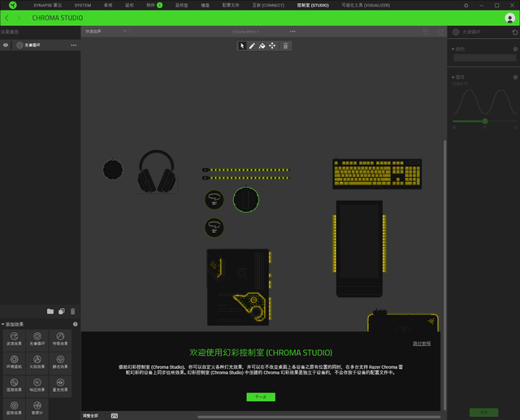The width and height of the screenshot is (520, 420).
Task: Add the spectrum cycling effect tile
Action: 37,340
